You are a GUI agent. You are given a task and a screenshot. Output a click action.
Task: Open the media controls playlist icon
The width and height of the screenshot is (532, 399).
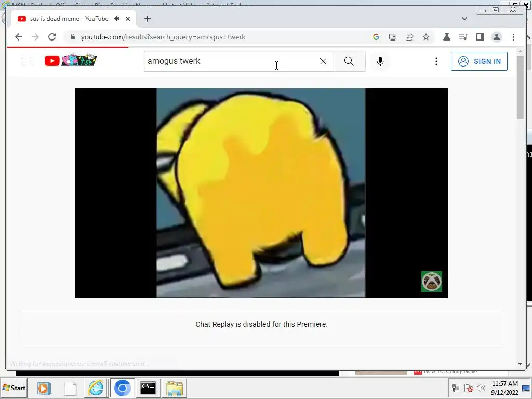click(x=463, y=37)
